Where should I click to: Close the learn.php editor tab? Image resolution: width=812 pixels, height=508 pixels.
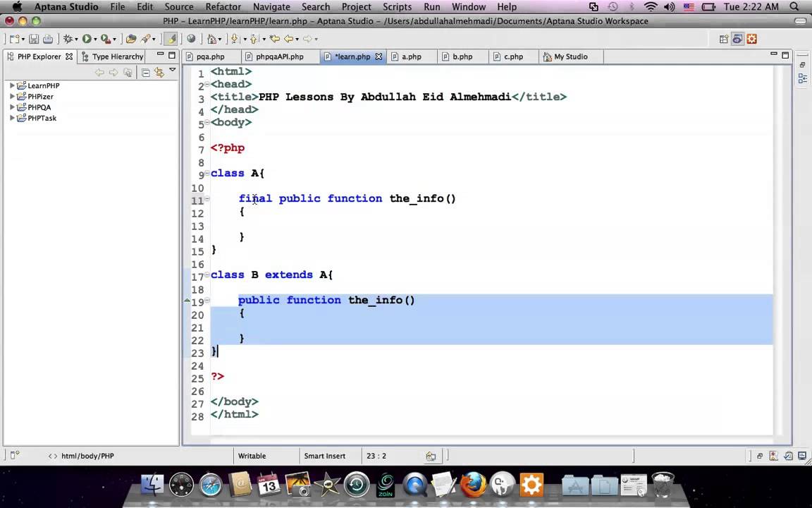click(379, 56)
